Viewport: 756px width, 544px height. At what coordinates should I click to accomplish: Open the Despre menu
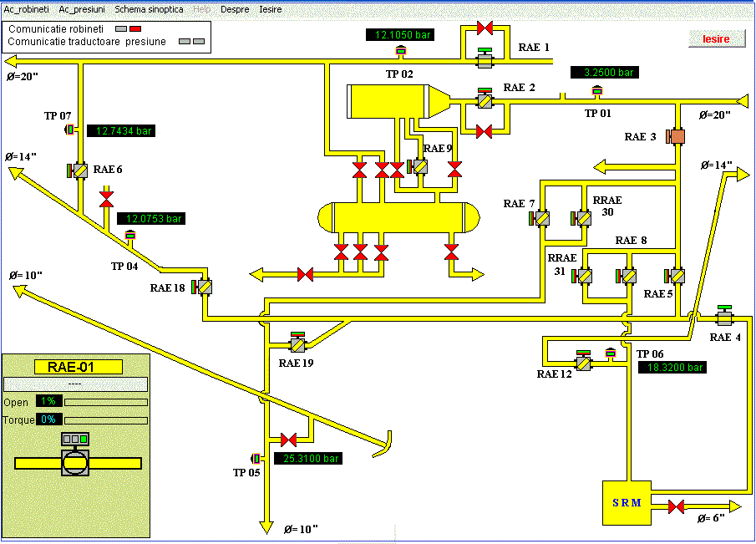coord(234,9)
